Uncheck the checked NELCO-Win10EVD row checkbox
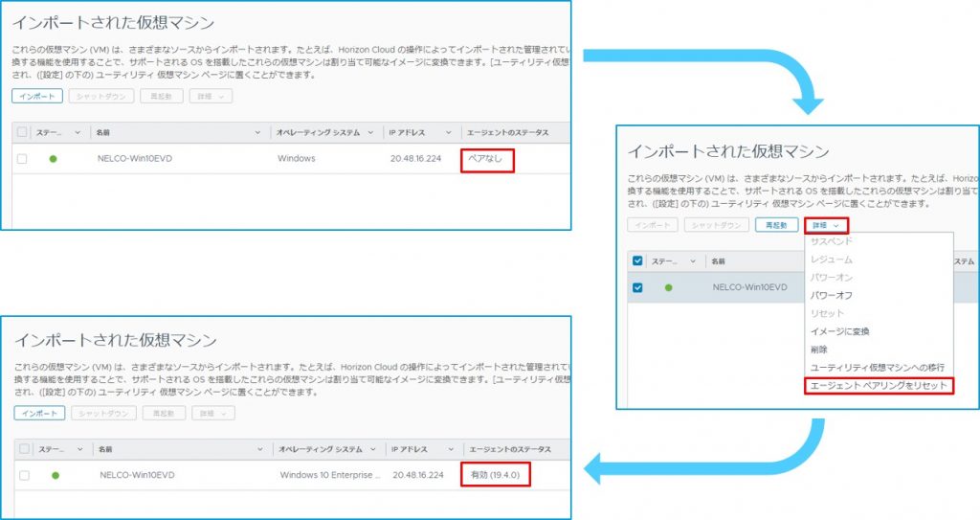 point(637,288)
